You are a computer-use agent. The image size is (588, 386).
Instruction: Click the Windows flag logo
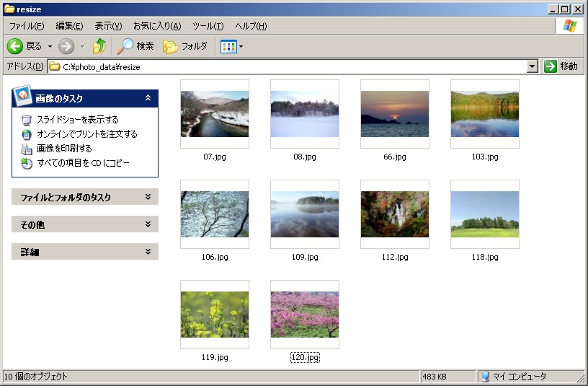tap(570, 25)
